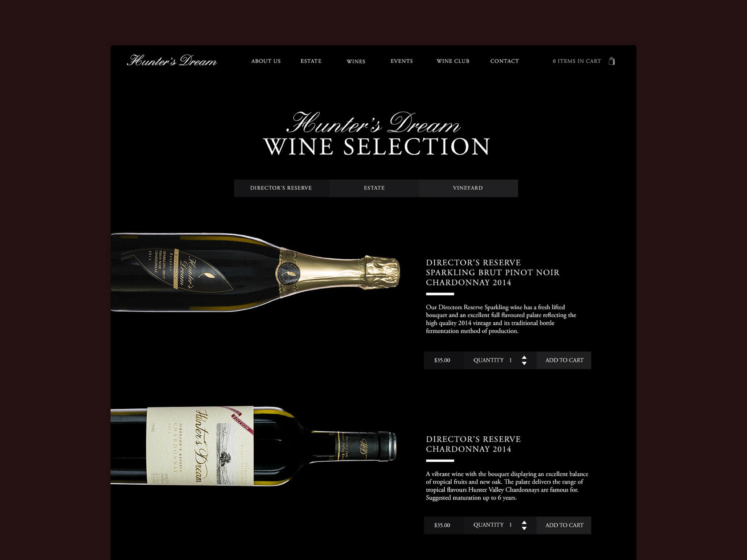Click the Hunter's Dream header logo
The image size is (747, 560).
click(x=172, y=61)
